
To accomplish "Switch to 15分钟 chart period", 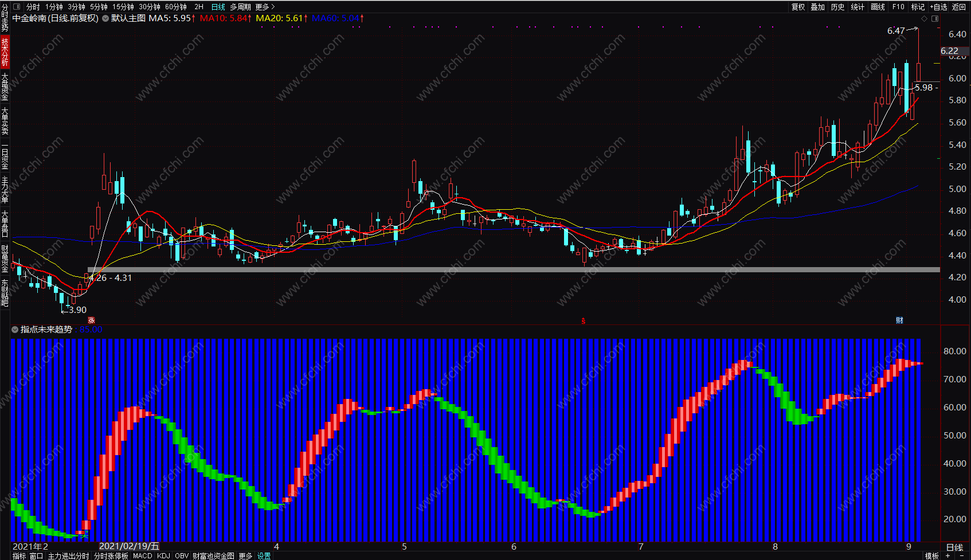I will (123, 7).
